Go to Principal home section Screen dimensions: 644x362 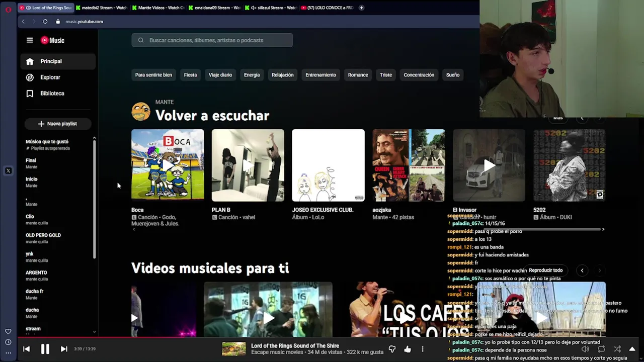tap(58, 61)
